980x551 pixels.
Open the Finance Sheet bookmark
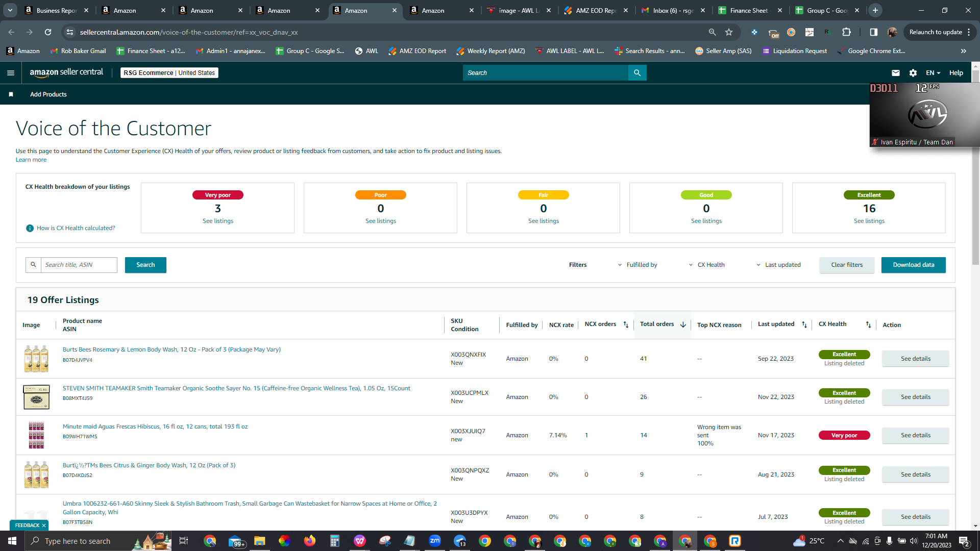pyautogui.click(x=151, y=51)
